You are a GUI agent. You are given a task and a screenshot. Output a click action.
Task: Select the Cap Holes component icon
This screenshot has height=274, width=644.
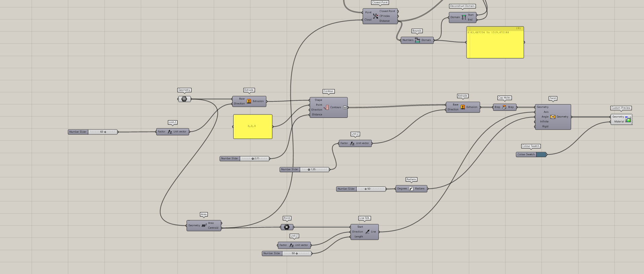click(x=504, y=107)
